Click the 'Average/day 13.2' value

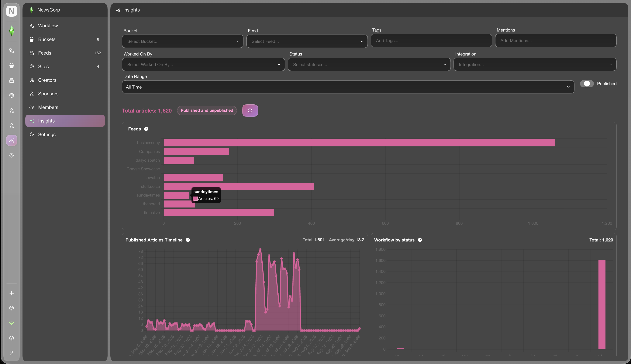pyautogui.click(x=347, y=240)
